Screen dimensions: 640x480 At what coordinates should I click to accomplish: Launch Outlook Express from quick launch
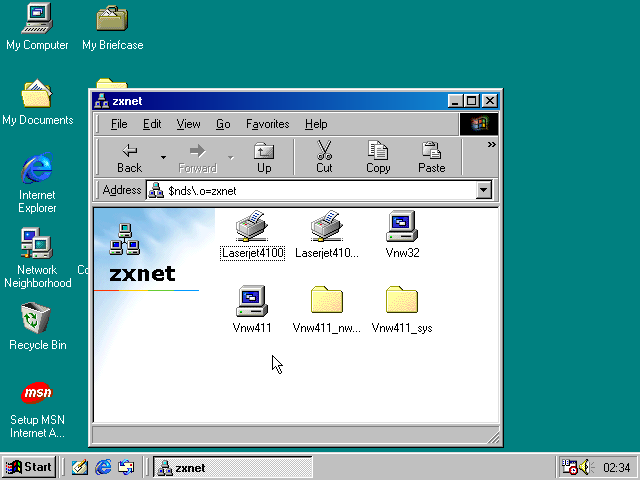(126, 467)
